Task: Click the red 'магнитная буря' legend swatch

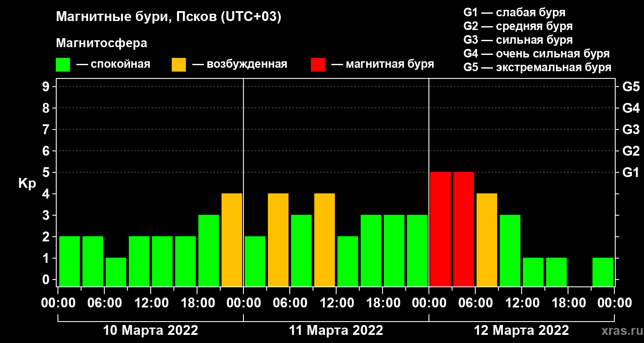Action: pos(318,65)
